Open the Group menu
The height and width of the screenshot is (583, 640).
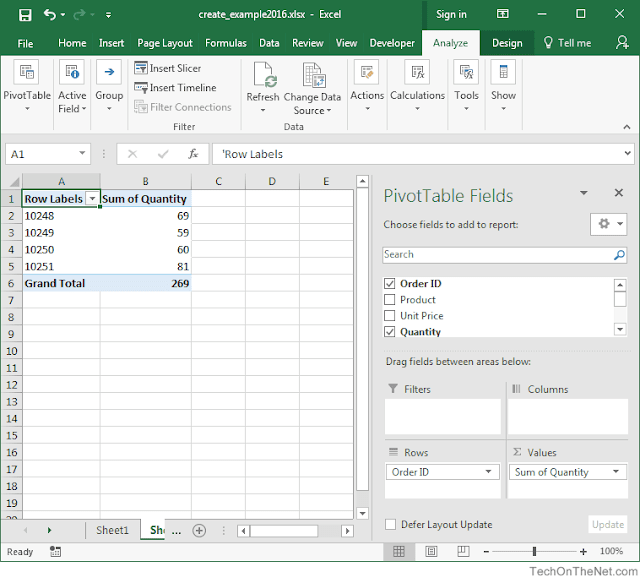pos(109,86)
